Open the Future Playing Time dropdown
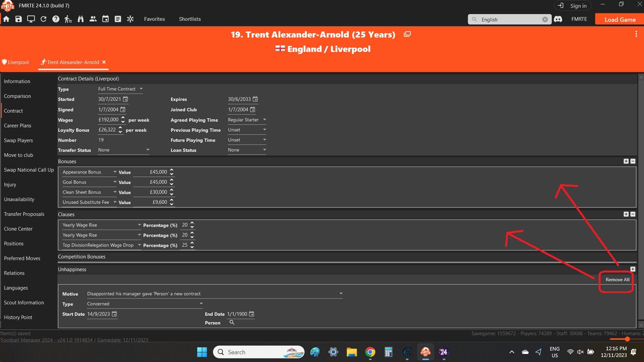 tap(247, 140)
